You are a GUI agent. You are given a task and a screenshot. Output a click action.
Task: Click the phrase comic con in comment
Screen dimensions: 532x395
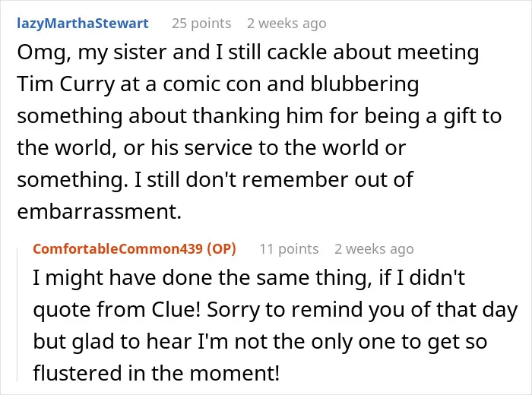click(x=212, y=84)
